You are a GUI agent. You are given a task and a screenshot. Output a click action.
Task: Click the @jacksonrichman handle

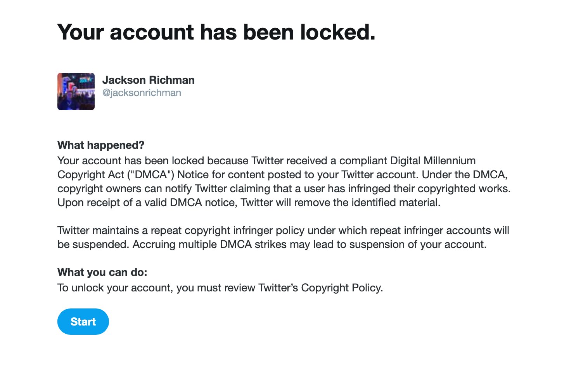[142, 93]
